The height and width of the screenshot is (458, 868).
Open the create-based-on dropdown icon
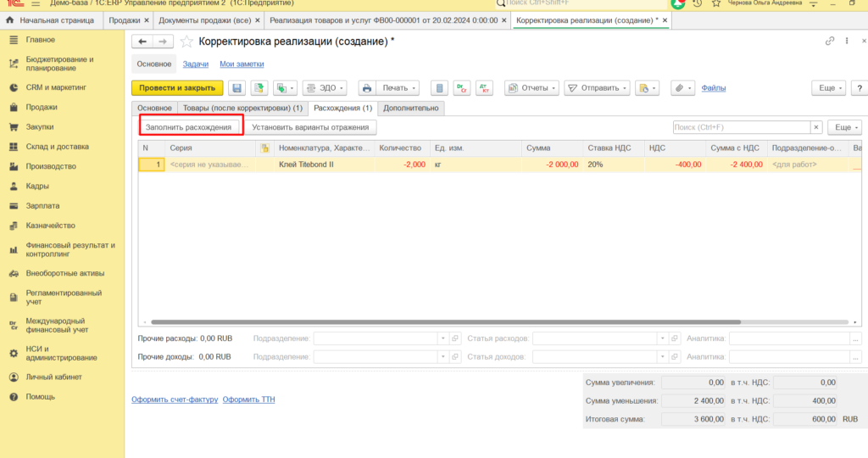pos(285,88)
